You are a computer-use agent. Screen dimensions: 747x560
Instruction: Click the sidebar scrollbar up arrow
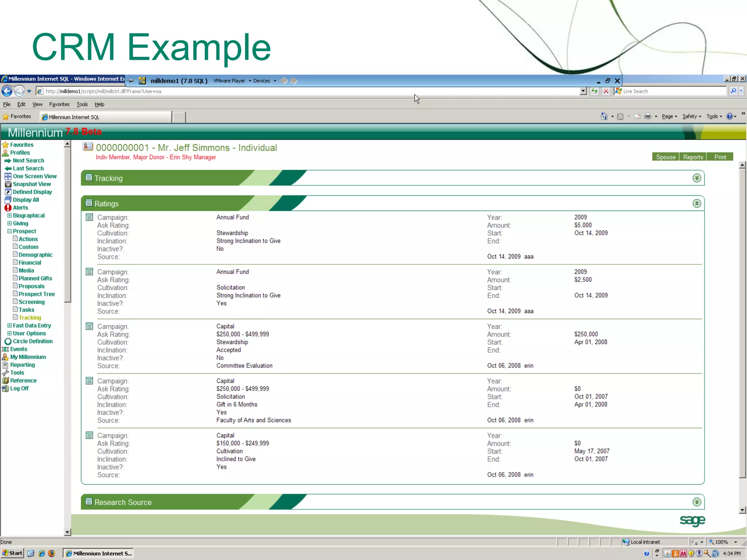pyautogui.click(x=67, y=144)
